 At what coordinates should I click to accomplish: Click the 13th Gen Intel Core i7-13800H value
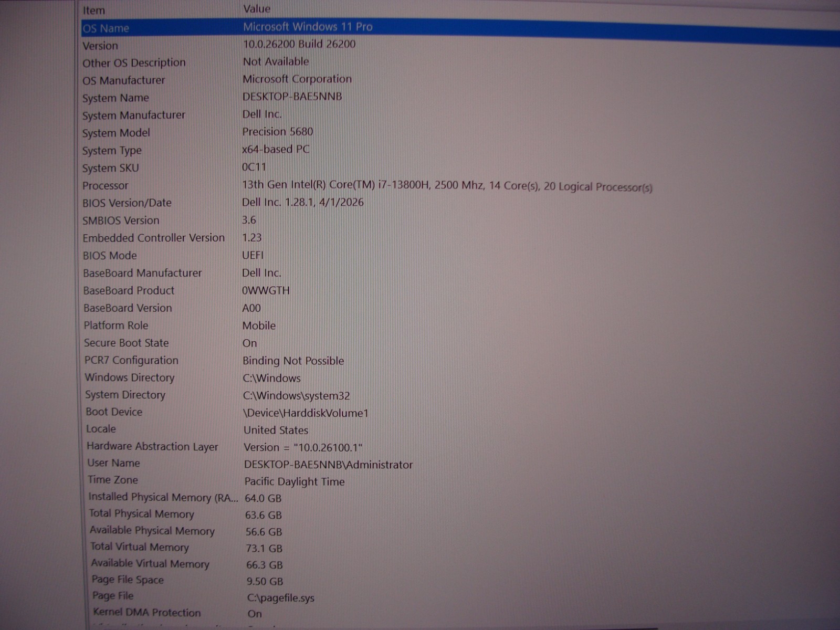(x=447, y=186)
